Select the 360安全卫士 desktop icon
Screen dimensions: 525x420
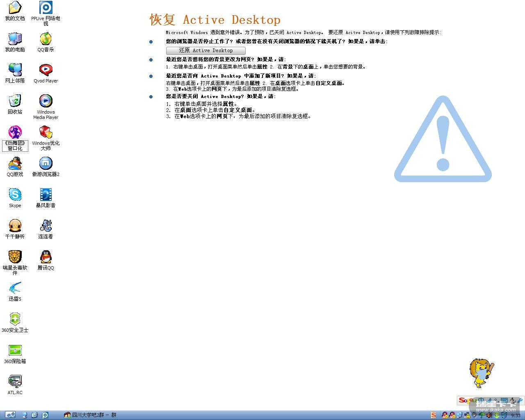point(15,323)
